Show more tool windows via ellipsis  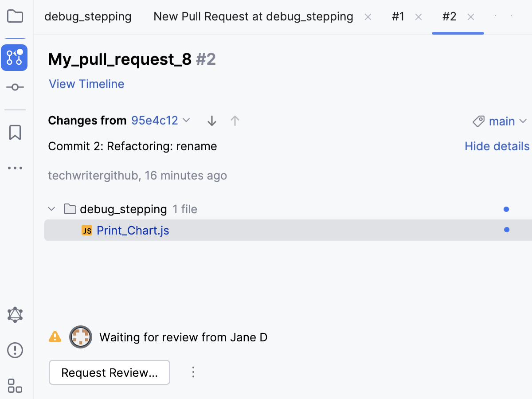(15, 168)
